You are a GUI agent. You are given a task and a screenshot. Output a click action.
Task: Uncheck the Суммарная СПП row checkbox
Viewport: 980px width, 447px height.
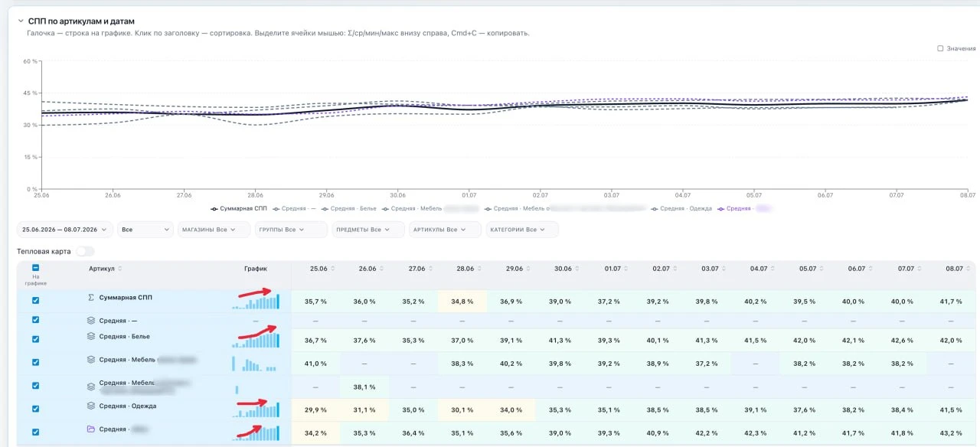(x=35, y=300)
